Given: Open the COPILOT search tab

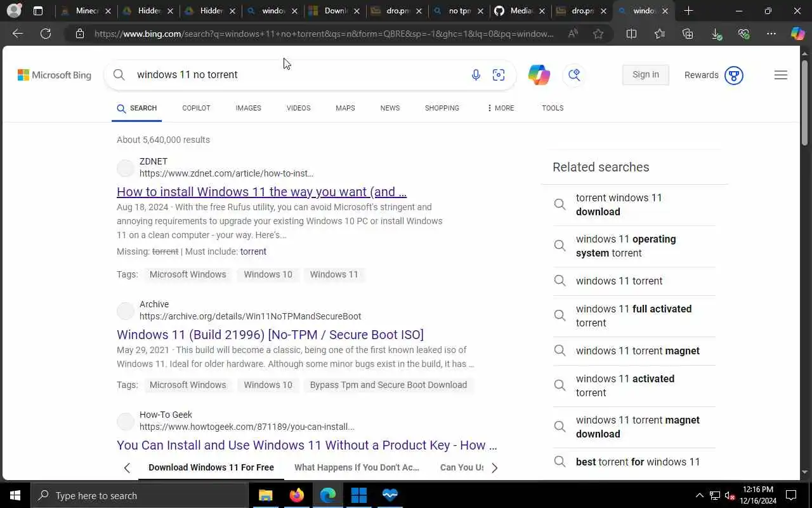Looking at the screenshot, I should pos(196,108).
